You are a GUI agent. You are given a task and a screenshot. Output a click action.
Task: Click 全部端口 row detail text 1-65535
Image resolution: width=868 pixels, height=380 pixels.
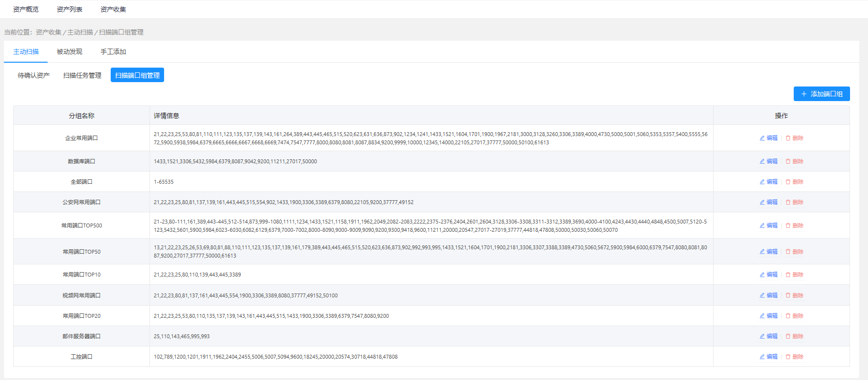click(x=164, y=182)
